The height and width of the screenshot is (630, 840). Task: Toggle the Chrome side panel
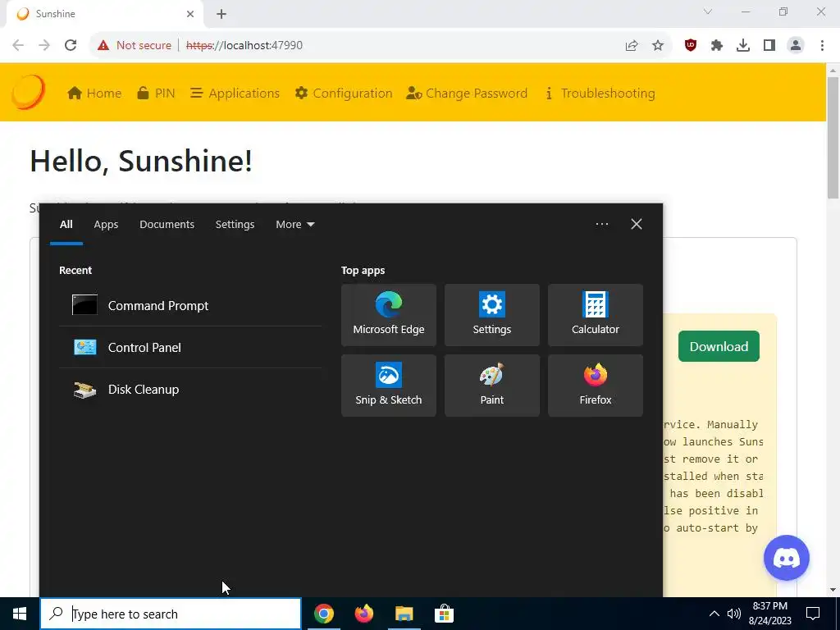pos(769,46)
